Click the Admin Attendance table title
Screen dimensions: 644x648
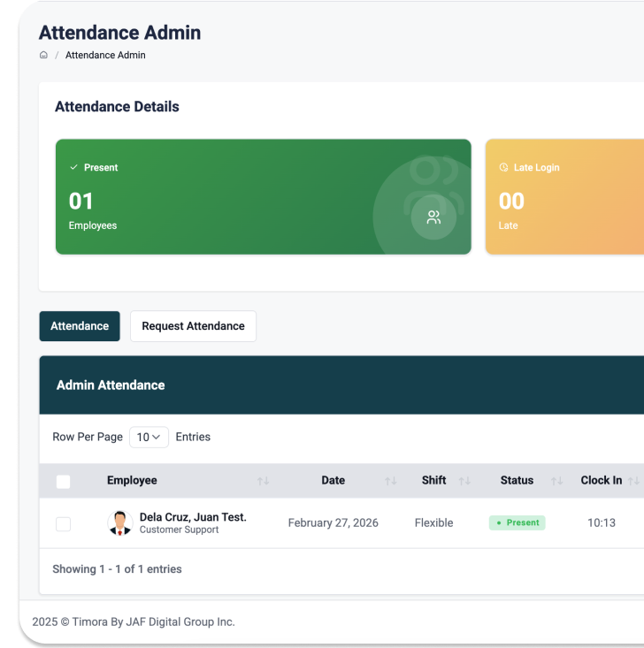tap(111, 385)
